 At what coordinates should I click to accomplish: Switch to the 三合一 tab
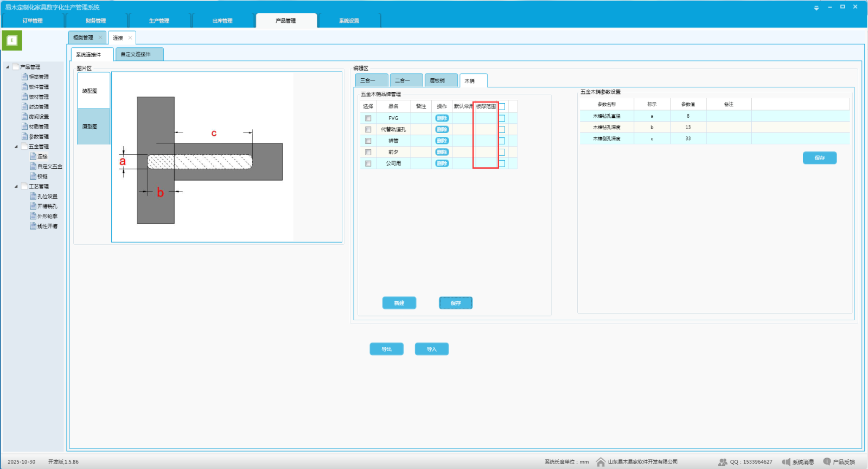pos(371,80)
